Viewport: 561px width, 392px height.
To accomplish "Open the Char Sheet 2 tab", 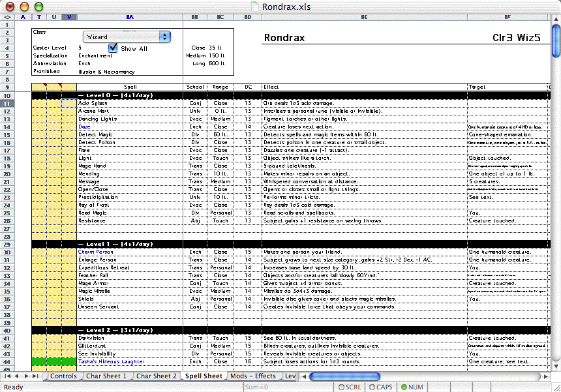I will 157,376.
